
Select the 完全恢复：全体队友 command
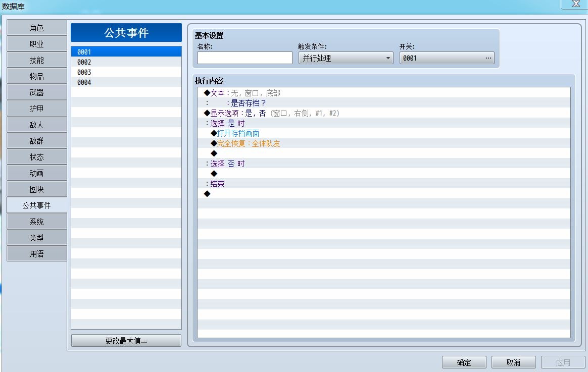[384, 143]
